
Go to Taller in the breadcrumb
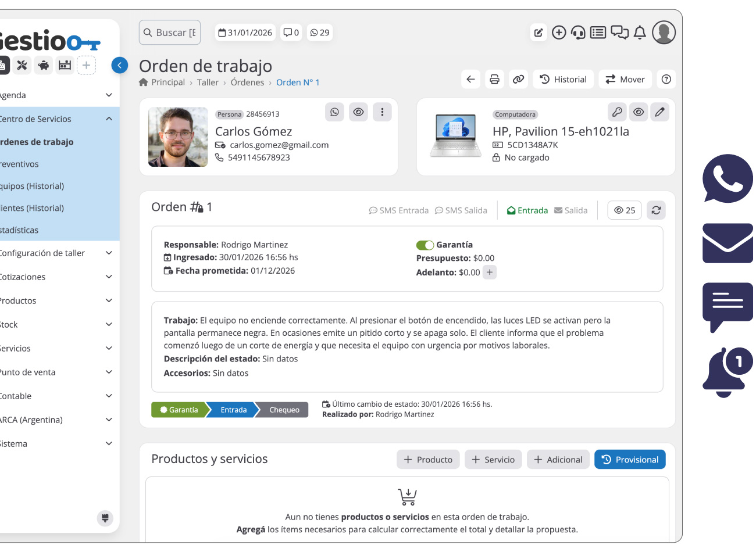point(208,83)
